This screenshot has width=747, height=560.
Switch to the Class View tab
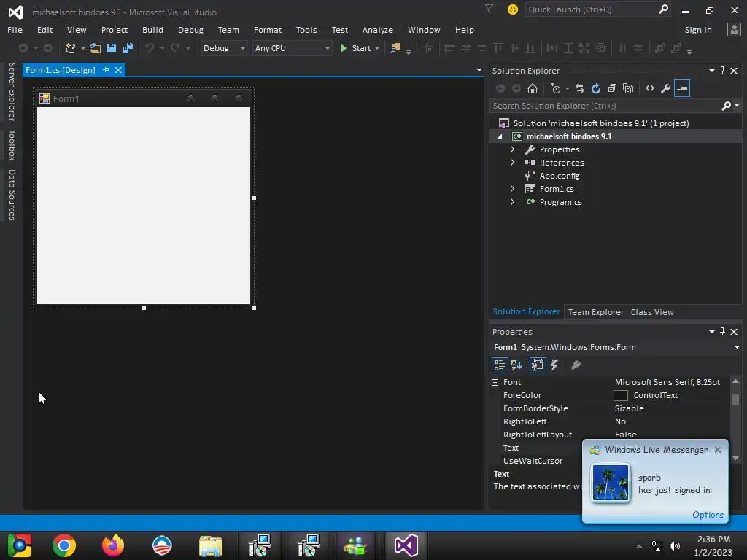652,312
